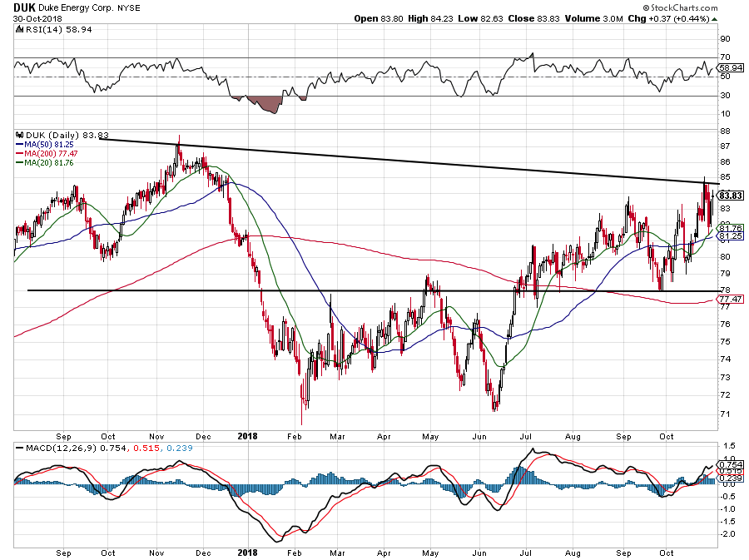The image size is (749, 560).
Task: Click the candlestick icon before DUK (Daily)
Action: (x=20, y=135)
